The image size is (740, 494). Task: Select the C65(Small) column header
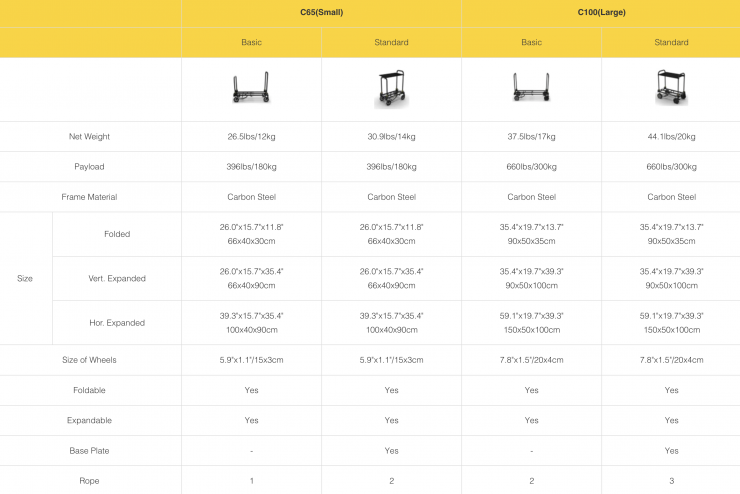(321, 13)
